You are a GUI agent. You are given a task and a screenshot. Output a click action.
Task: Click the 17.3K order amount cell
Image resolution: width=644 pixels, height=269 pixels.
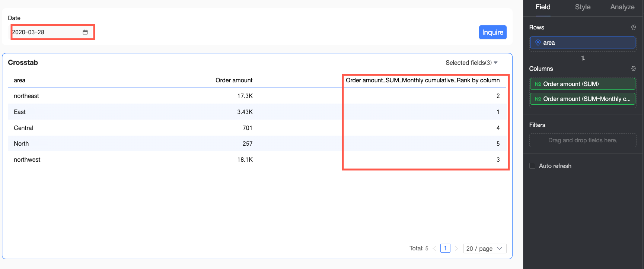click(x=245, y=96)
